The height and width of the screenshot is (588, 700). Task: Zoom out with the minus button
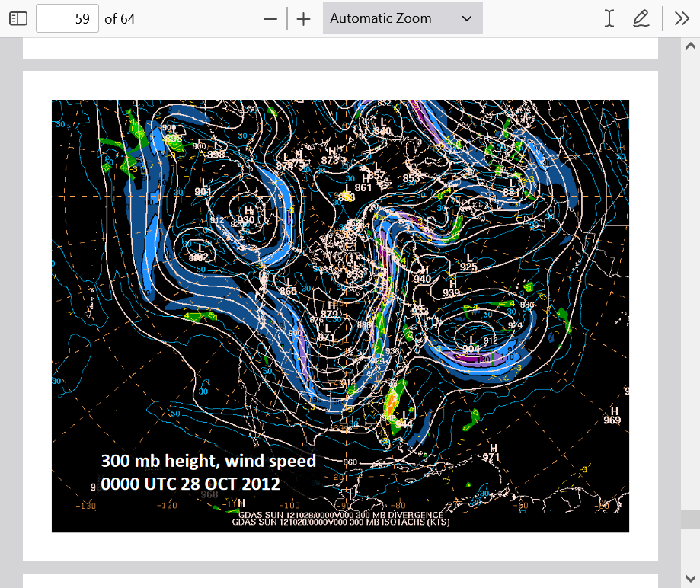point(270,19)
